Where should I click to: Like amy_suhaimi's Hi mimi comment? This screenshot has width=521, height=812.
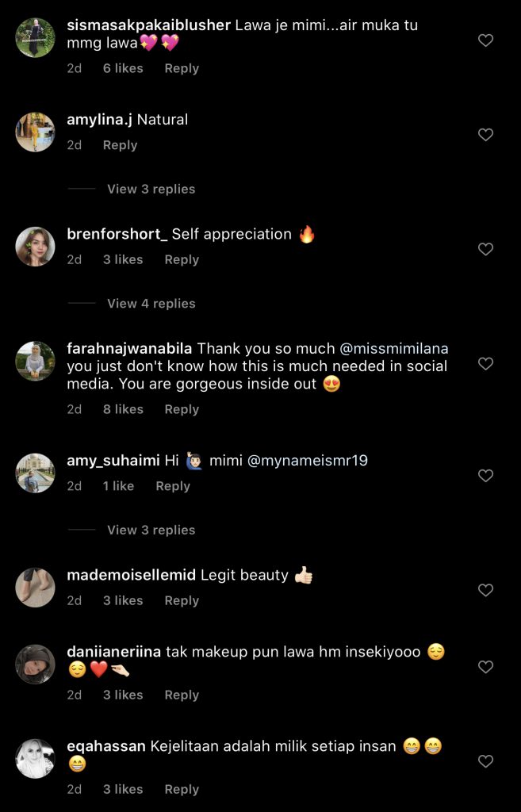486,476
